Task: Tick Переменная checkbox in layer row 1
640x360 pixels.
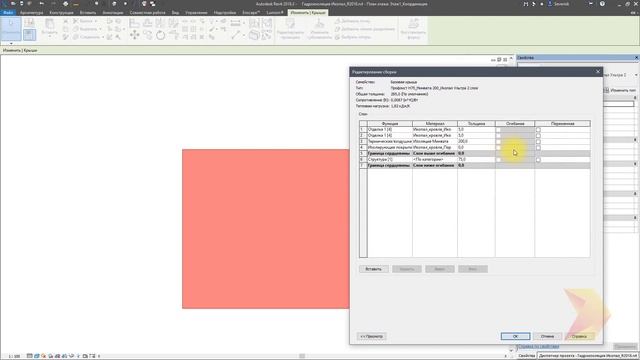Action: [538, 129]
